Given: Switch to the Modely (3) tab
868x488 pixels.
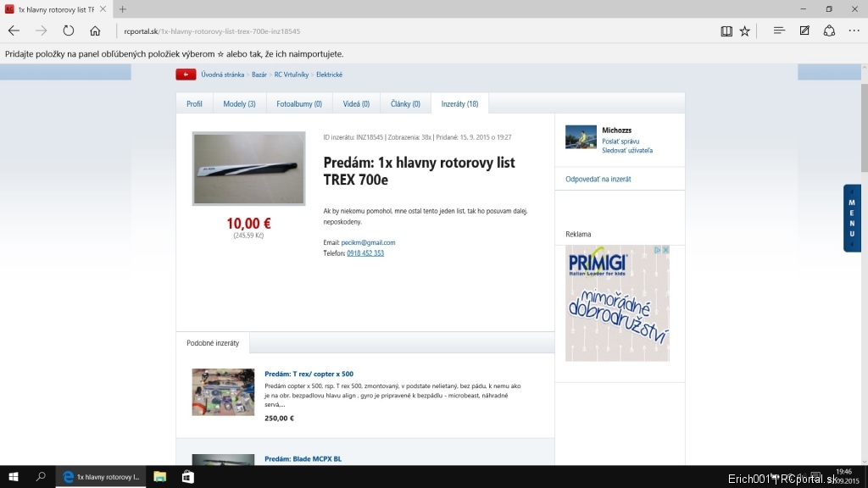Looking at the screenshot, I should click(239, 103).
